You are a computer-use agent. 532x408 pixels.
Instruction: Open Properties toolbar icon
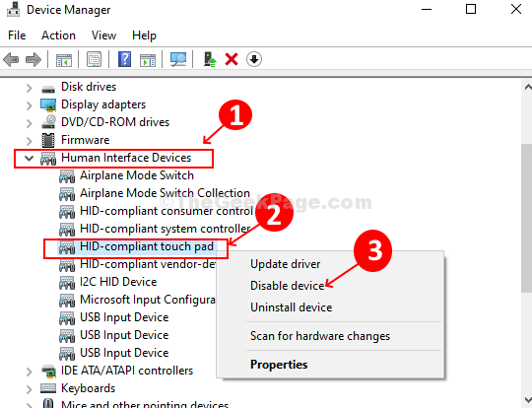(x=94, y=60)
